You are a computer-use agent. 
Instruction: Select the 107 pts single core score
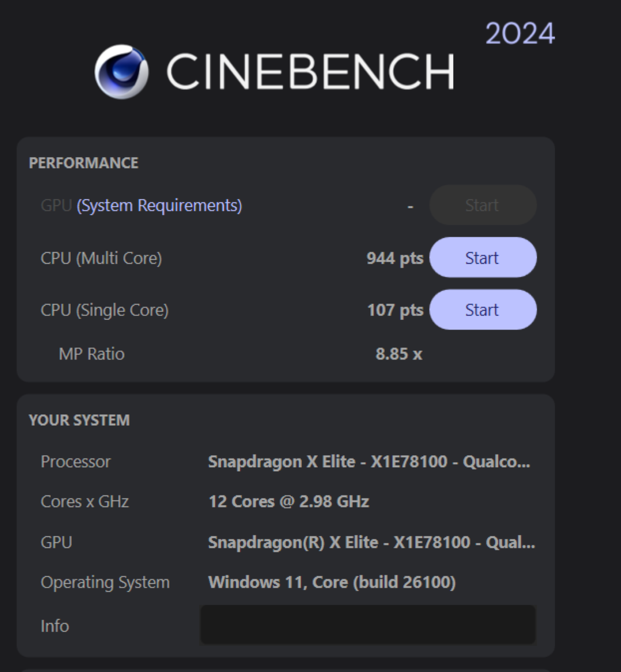pyautogui.click(x=394, y=310)
